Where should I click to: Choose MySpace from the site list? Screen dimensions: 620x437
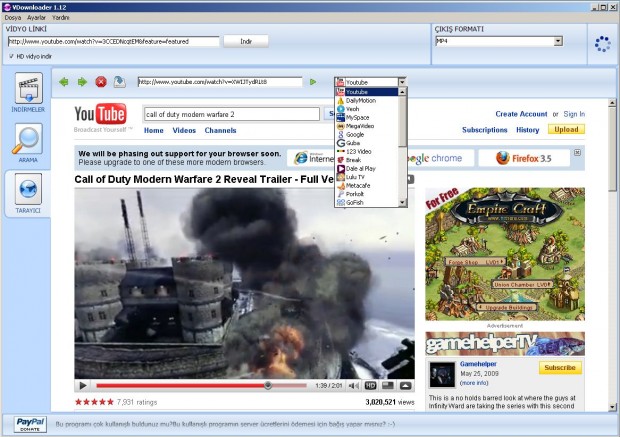367,117
